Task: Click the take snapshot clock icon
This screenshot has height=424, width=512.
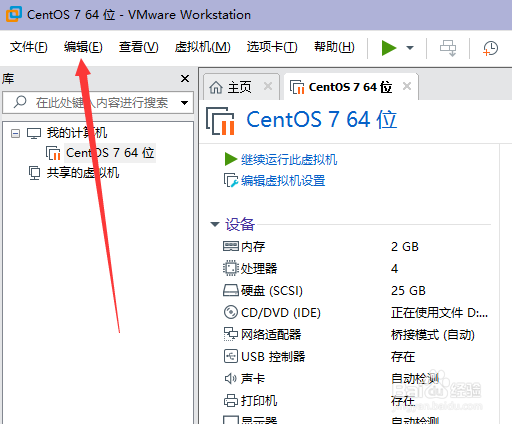Action: [490, 48]
